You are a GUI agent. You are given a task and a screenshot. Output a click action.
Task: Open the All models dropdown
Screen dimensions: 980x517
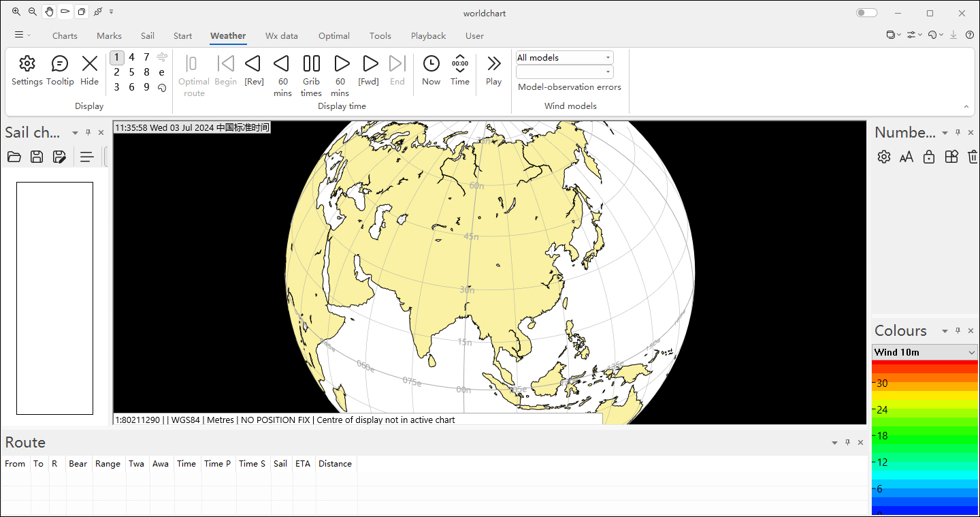564,58
